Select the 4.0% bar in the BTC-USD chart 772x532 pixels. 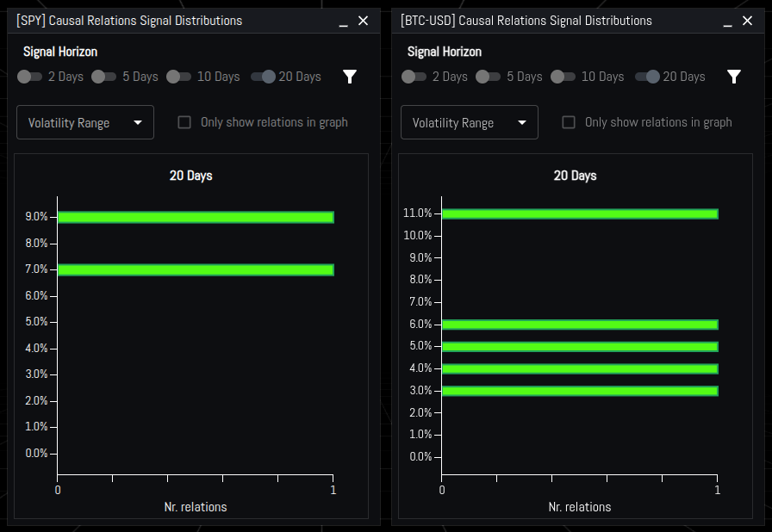tap(580, 368)
